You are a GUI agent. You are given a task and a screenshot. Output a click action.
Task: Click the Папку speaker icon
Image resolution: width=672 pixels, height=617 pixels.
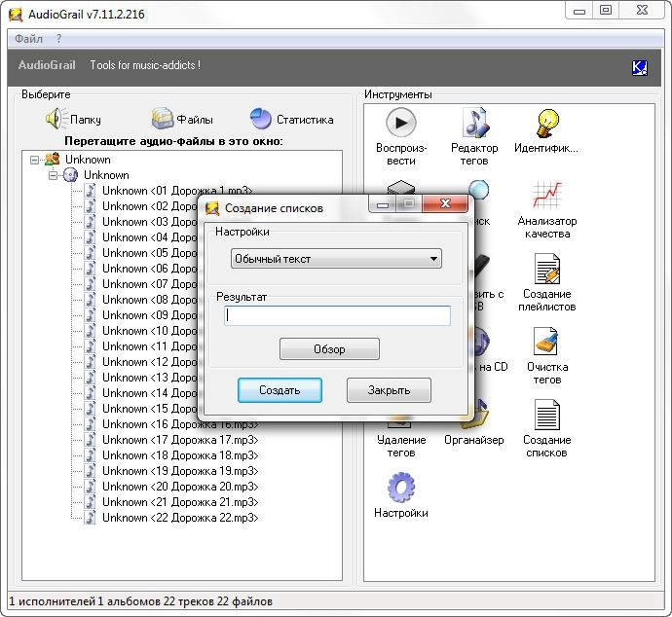[56, 119]
